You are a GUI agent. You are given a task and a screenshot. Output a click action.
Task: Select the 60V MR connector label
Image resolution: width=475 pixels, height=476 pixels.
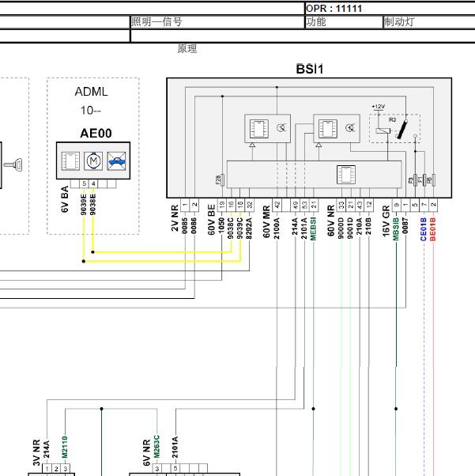[266, 221]
